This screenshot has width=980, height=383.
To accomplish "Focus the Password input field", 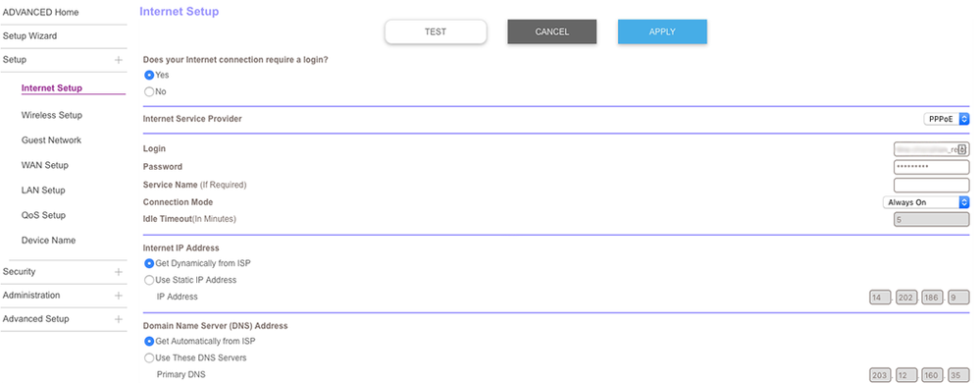I will tap(931, 167).
